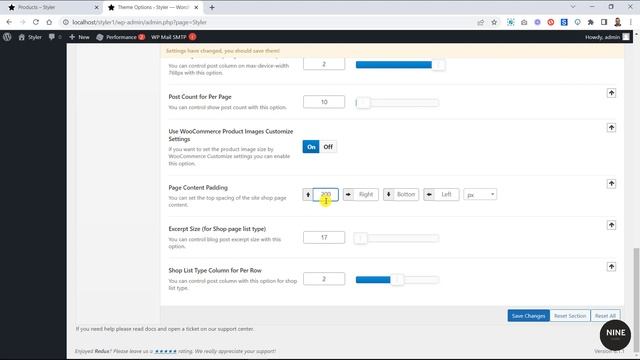Reload the current page
This screenshot has height=360, width=640.
[36, 22]
